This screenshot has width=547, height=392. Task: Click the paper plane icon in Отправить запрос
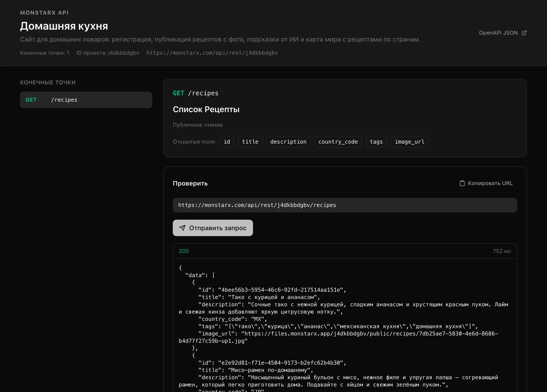click(182, 228)
